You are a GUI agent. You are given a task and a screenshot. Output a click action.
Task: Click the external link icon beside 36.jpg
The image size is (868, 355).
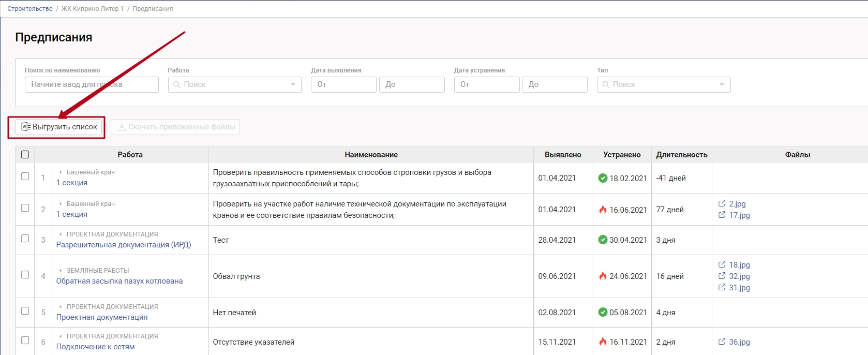(722, 342)
